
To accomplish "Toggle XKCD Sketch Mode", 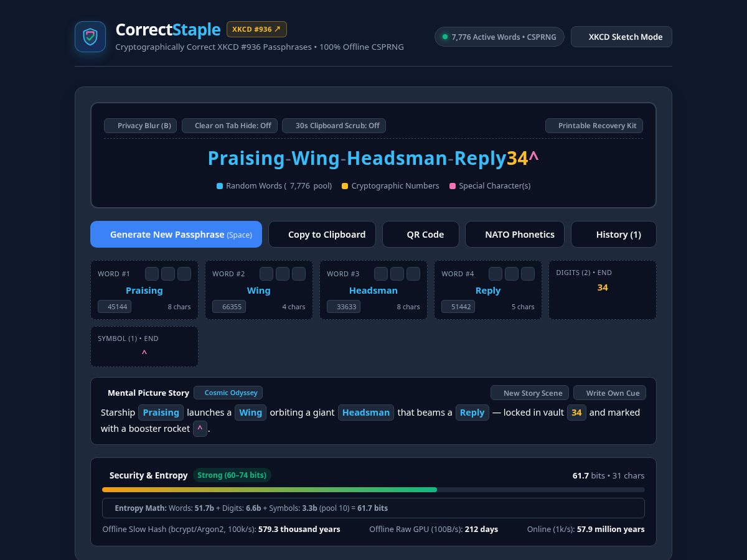I will pyautogui.click(x=621, y=37).
